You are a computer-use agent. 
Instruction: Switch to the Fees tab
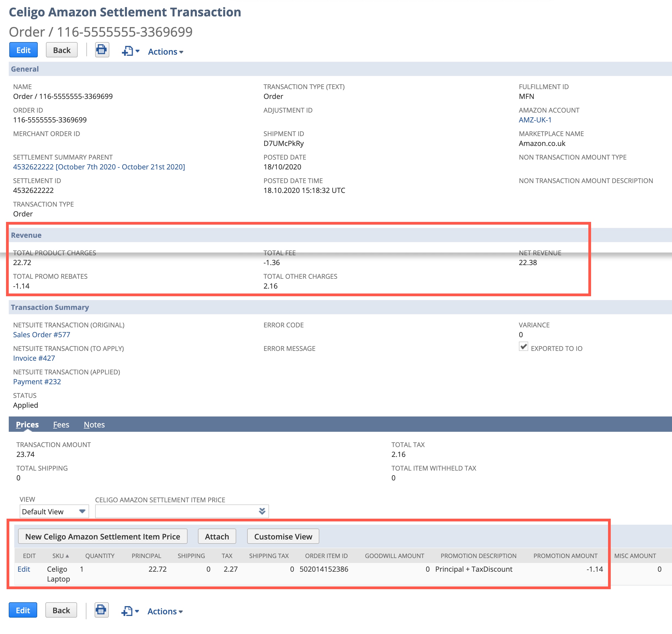point(61,424)
